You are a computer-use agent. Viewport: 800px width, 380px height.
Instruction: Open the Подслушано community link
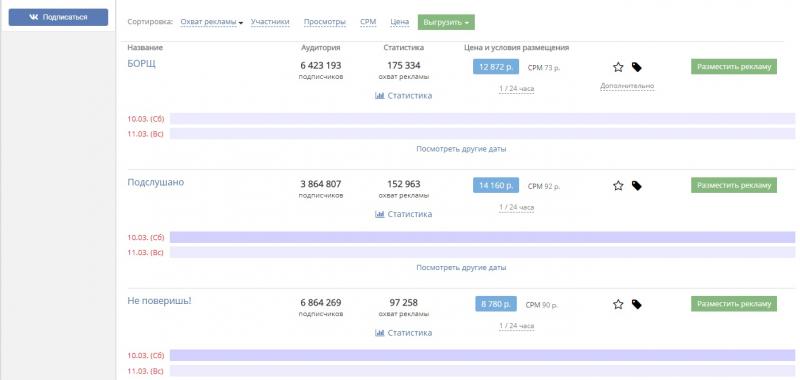pos(156,182)
